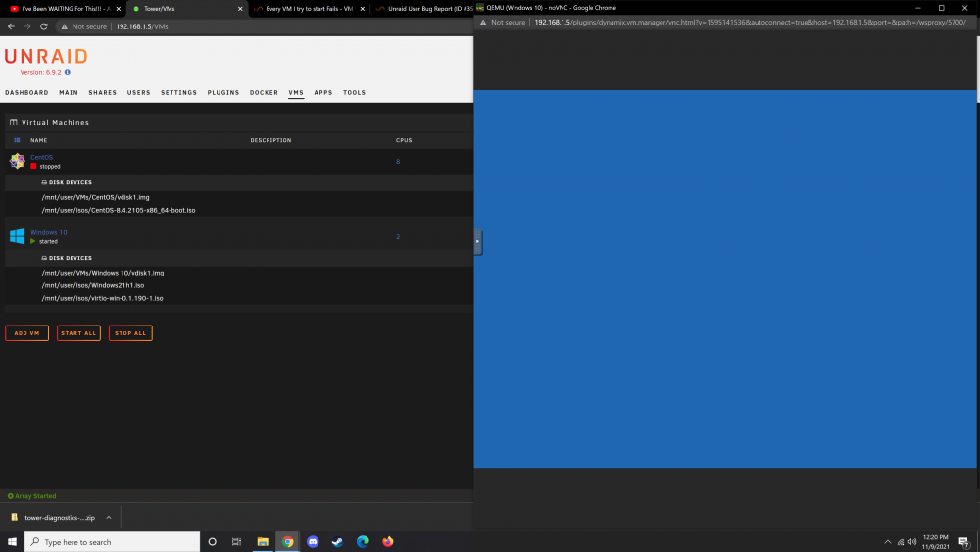The image size is (980, 552).
Task: Close the Tower/VMs tab
Action: point(240,9)
